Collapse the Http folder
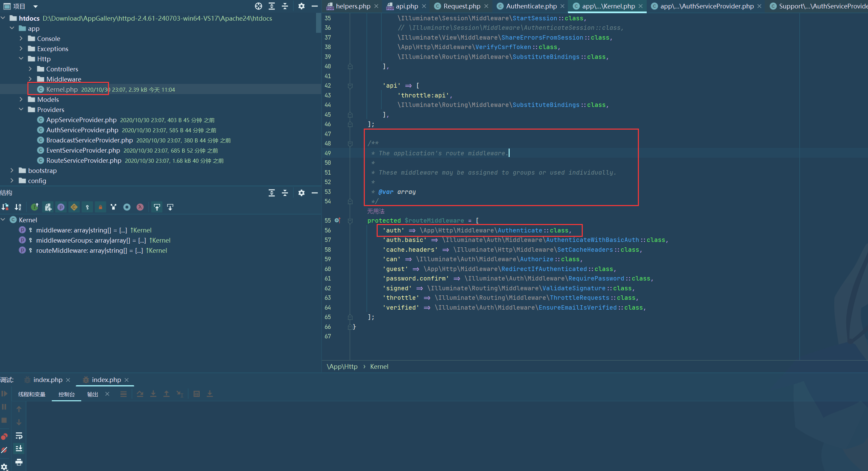The image size is (868, 471). pos(21,59)
